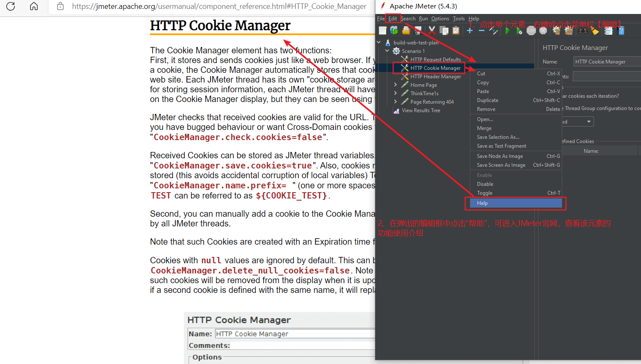Open the Function Helper list icon
This screenshot has width=641, height=364.
(609, 30)
